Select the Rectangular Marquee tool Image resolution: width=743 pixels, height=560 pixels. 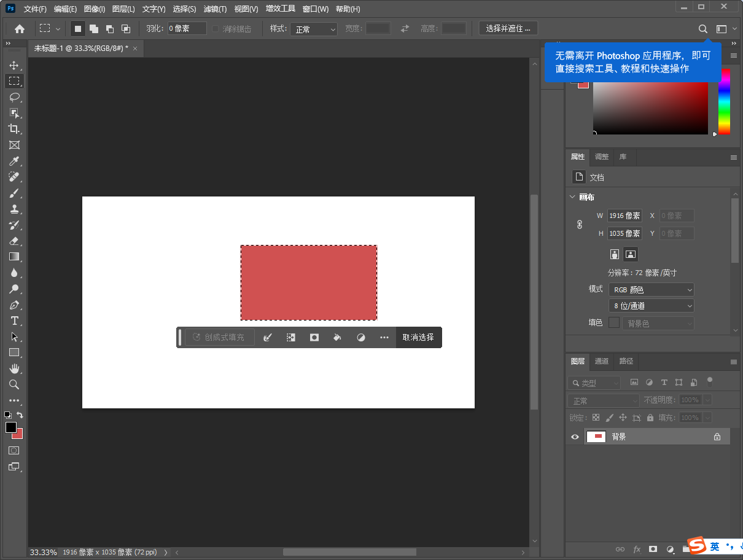pyautogui.click(x=14, y=81)
